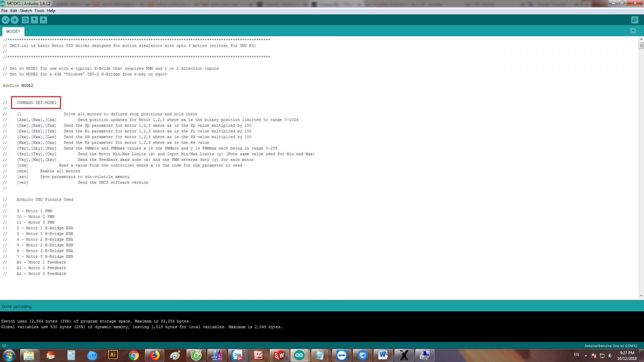Open Microsoft Word from the taskbar
The height and width of the screenshot is (362, 644).
[x=383, y=355]
